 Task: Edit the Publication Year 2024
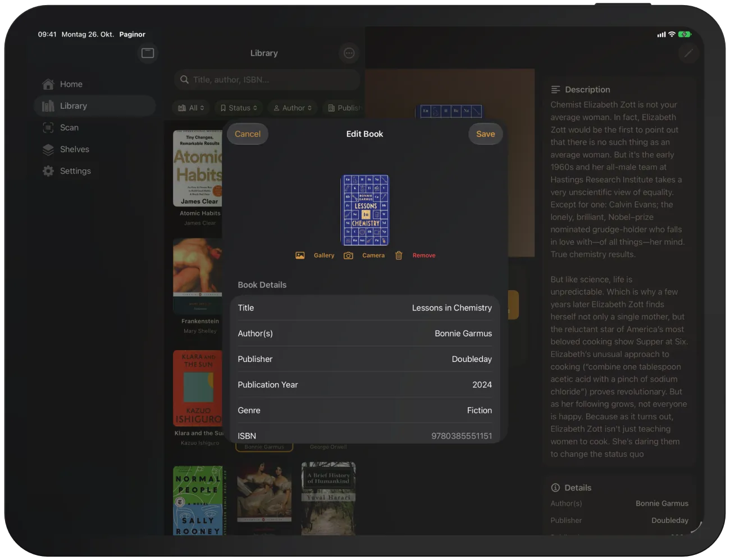(365, 385)
